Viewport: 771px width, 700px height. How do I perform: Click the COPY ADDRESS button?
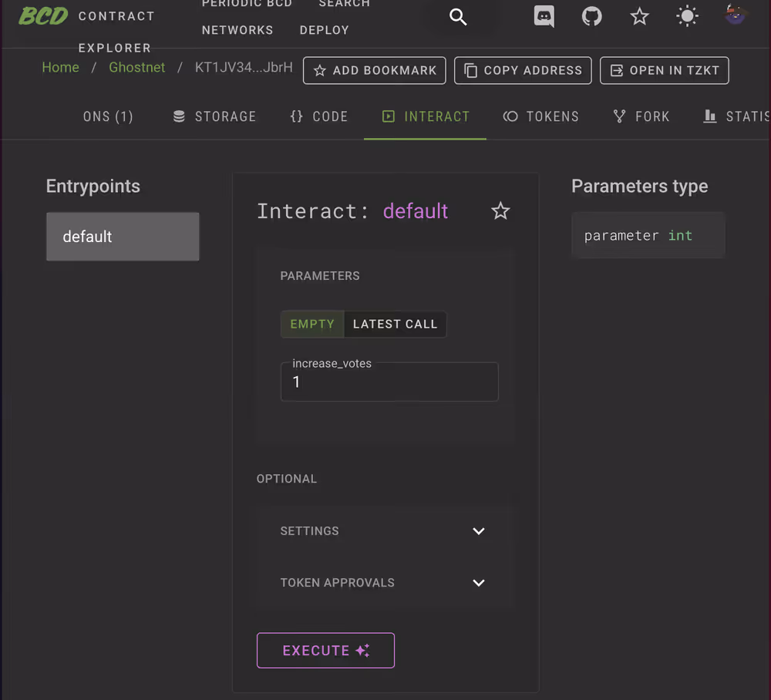(x=523, y=70)
